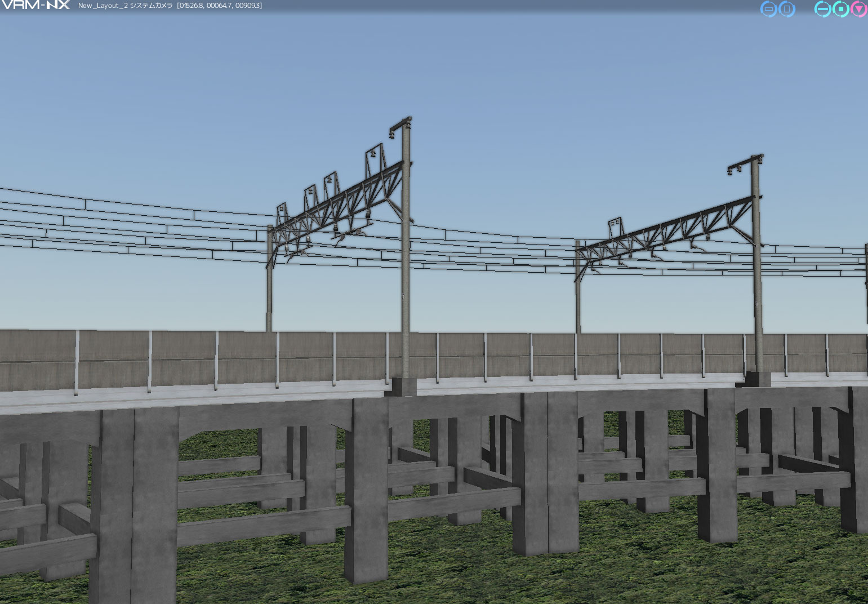Click the VRM-NX logo

click(x=35, y=6)
